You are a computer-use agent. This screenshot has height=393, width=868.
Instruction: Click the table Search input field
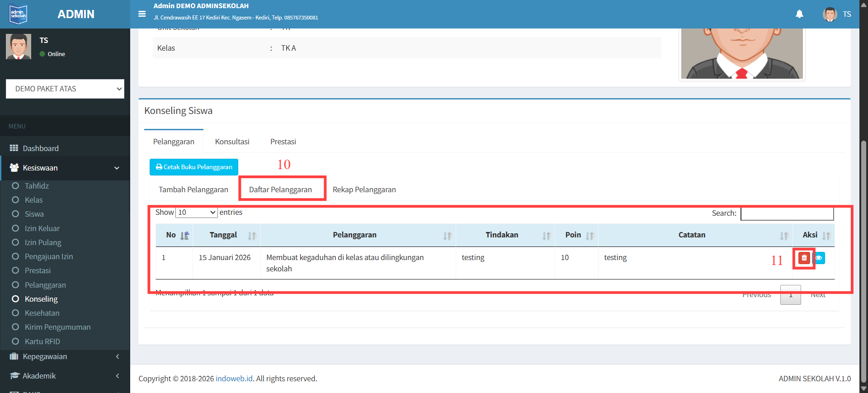pyautogui.click(x=787, y=213)
